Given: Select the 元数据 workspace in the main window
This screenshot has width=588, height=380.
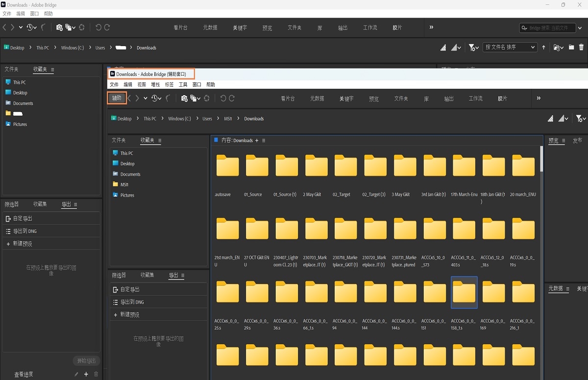Looking at the screenshot, I should tap(210, 28).
